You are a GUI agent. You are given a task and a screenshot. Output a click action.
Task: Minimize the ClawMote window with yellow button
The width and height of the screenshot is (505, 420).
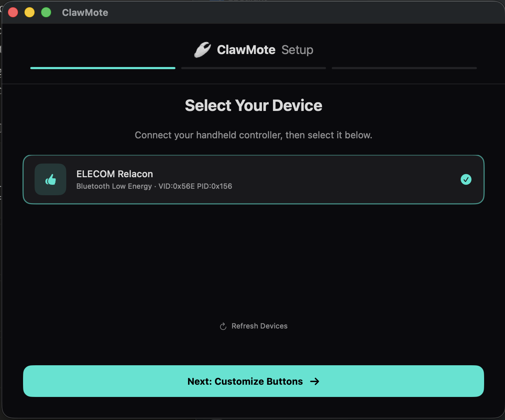(30, 12)
